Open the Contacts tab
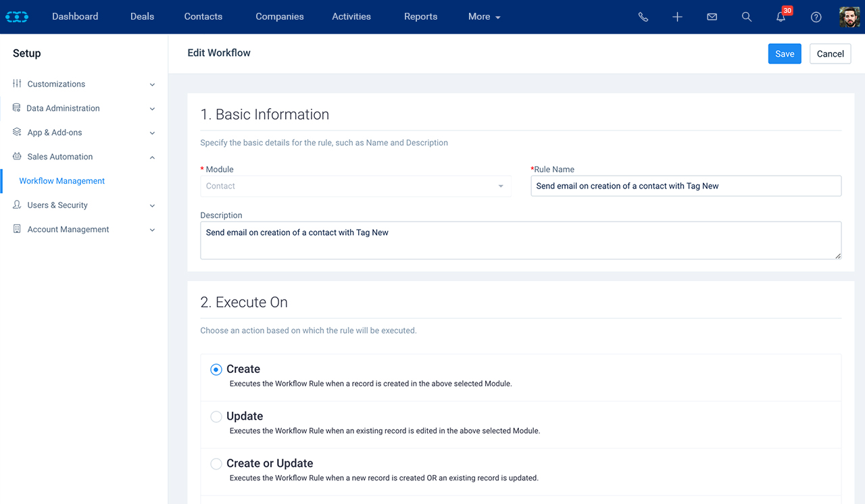The height and width of the screenshot is (504, 865). [203, 17]
